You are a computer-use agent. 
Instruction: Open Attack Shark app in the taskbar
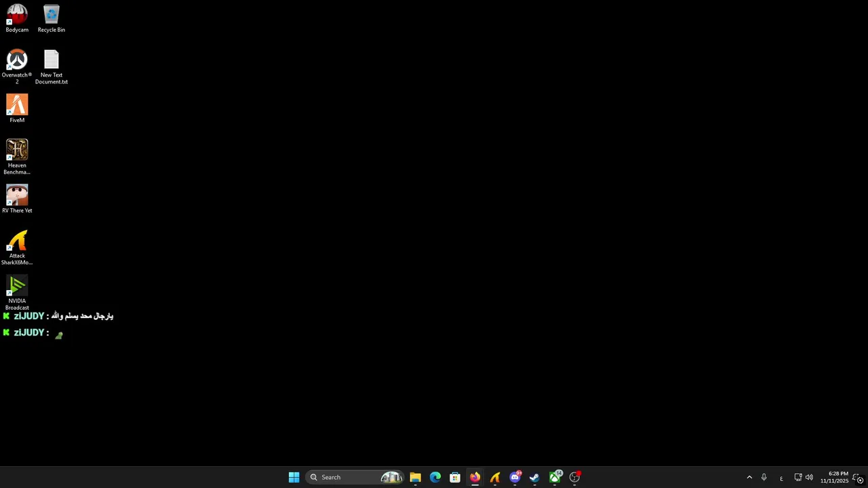[x=495, y=477]
